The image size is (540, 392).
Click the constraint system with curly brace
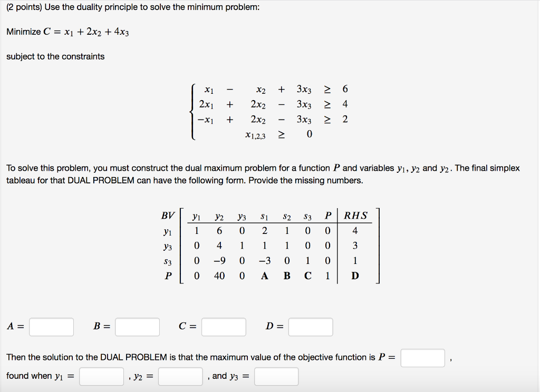pos(269,111)
